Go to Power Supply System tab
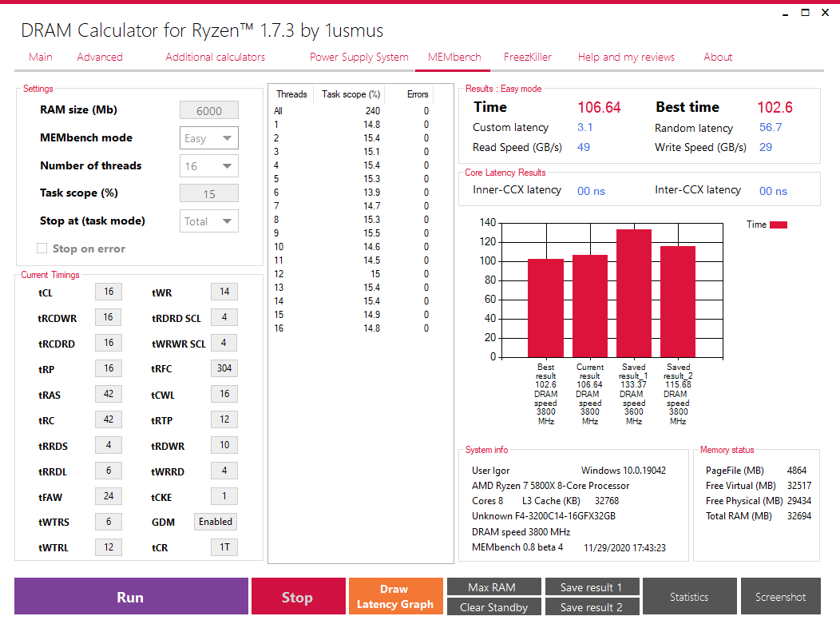 point(359,57)
